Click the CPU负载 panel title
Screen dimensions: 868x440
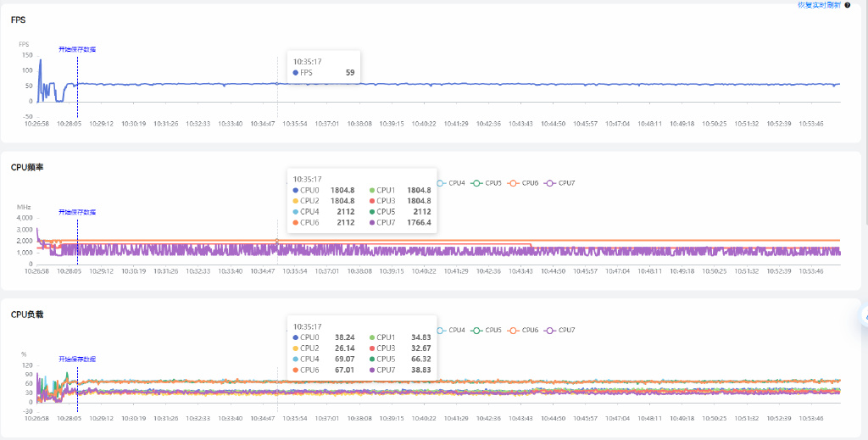click(27, 315)
